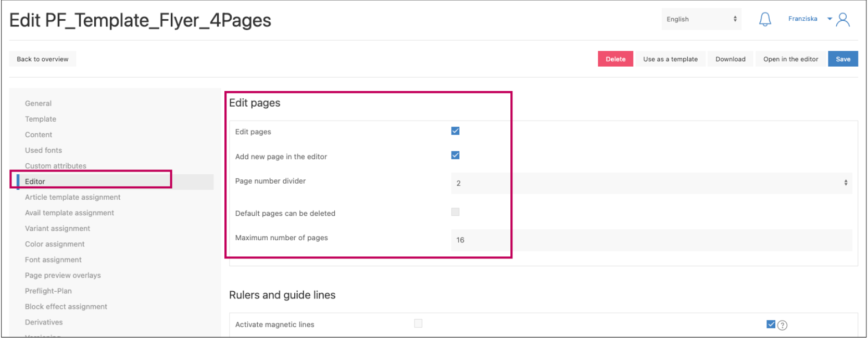This screenshot has width=868, height=338.
Task: Toggle Activate magnetic lines checkbox
Action: [418, 323]
